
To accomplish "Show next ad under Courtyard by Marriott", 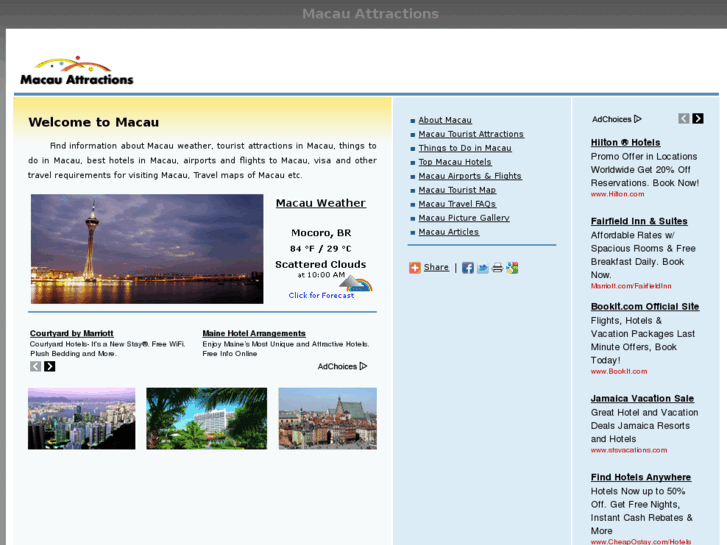I will coord(50,366).
